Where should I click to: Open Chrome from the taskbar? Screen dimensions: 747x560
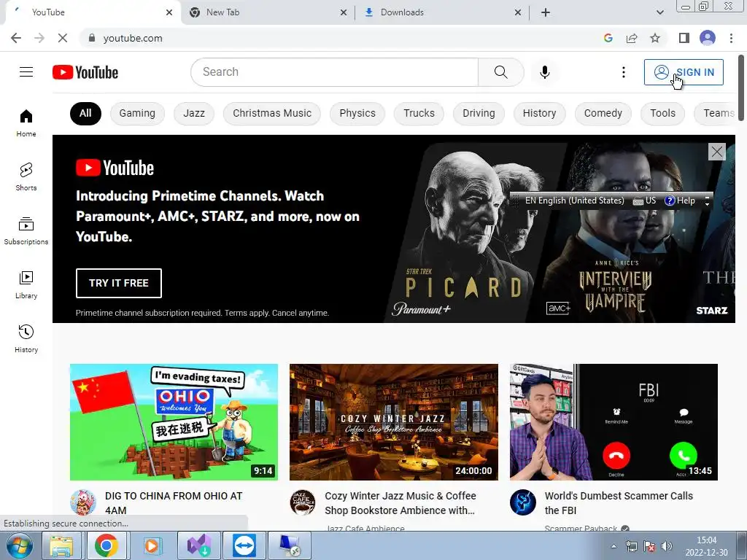click(x=107, y=545)
